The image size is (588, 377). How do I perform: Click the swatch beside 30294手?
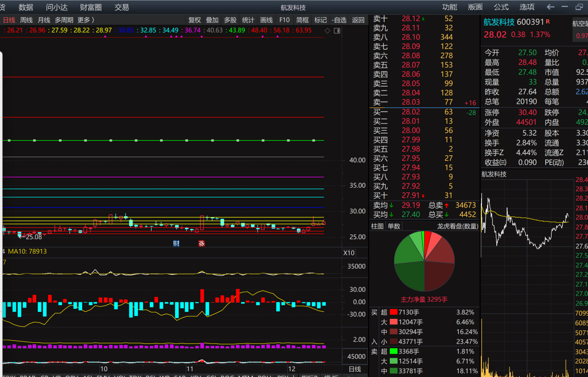tap(394, 332)
